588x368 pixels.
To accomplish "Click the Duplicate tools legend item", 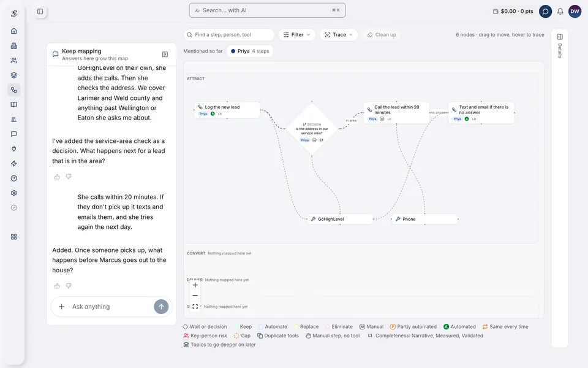I will [278, 335].
